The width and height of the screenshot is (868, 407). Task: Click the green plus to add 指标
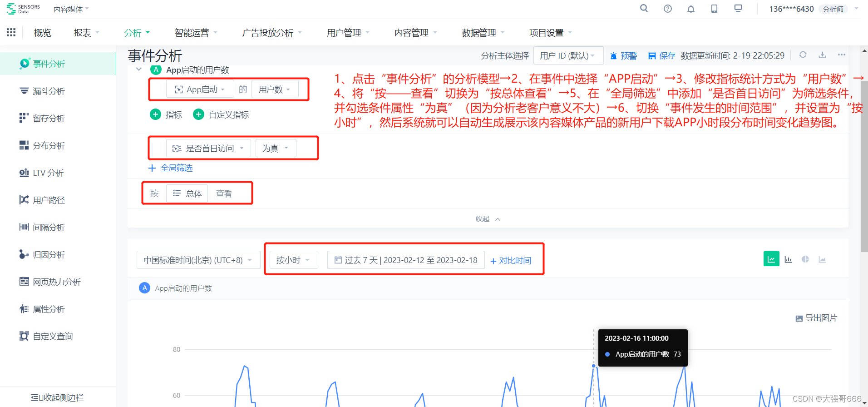click(155, 114)
